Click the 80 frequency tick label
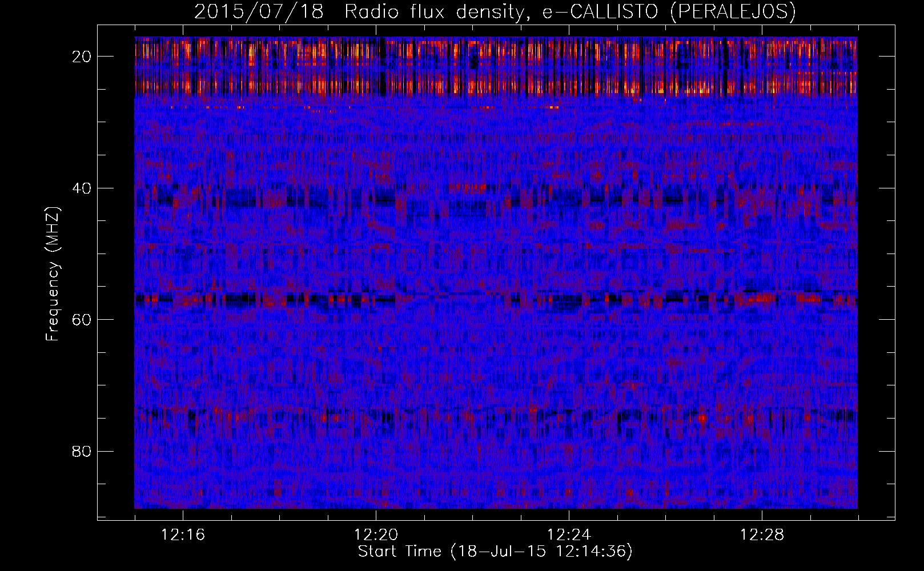 point(82,451)
